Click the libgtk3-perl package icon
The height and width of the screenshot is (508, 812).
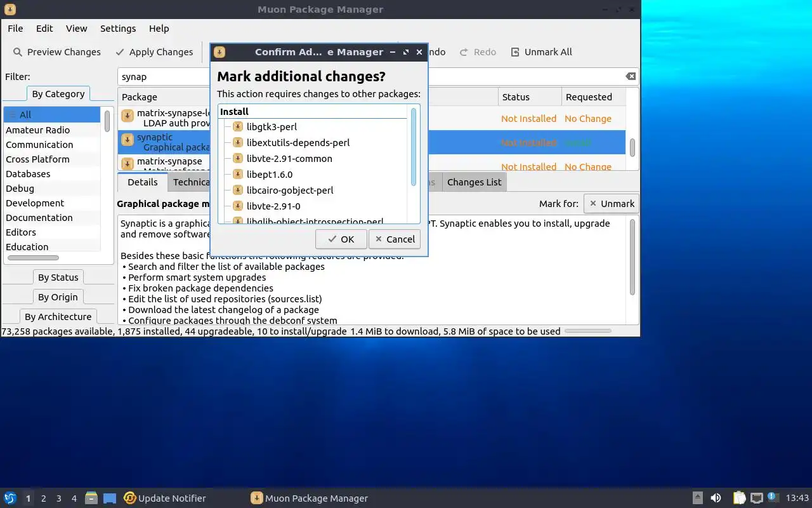coord(238,126)
